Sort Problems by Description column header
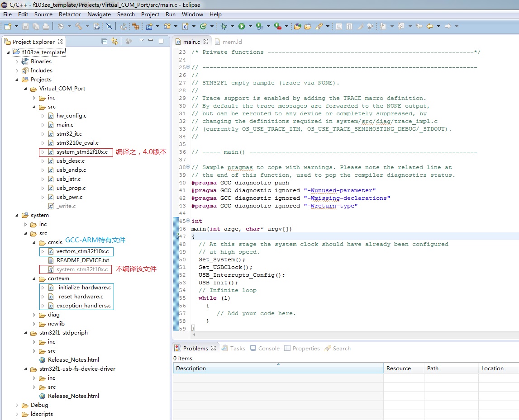The width and height of the screenshot is (519, 420). click(x=278, y=368)
